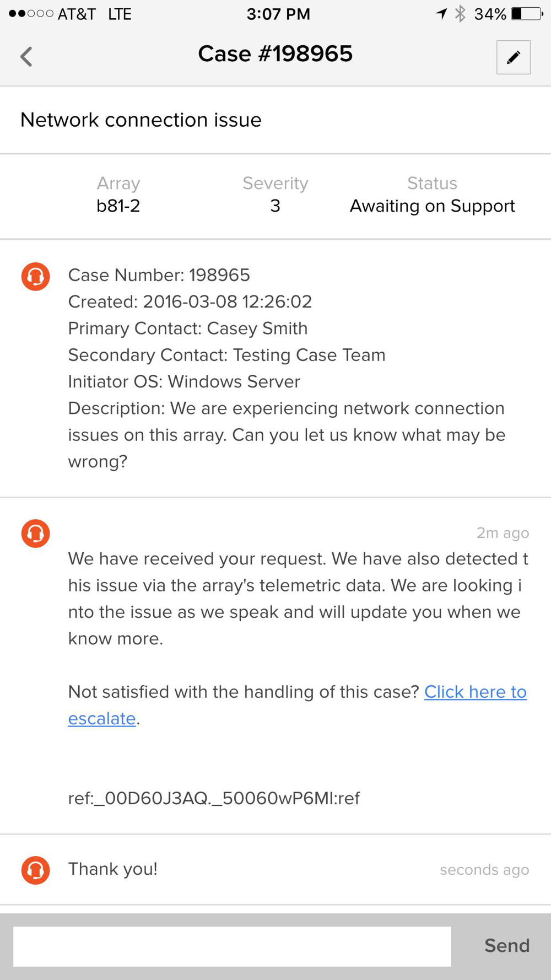Select the Case #198965 title
Image resolution: width=551 pixels, height=980 pixels.
(275, 54)
